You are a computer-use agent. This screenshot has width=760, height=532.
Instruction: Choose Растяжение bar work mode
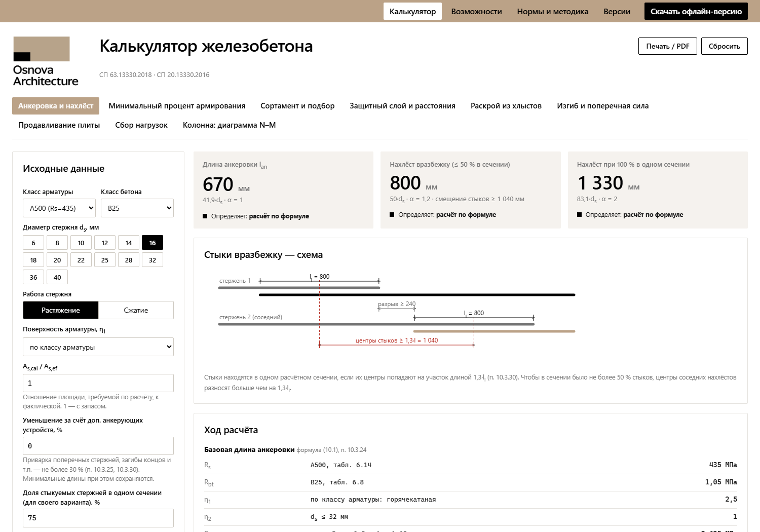coord(61,310)
